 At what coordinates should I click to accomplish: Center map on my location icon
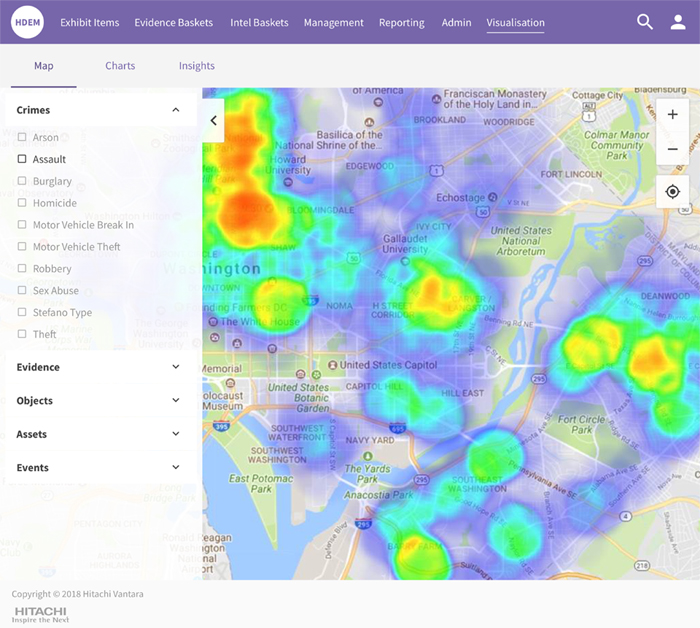[672, 191]
